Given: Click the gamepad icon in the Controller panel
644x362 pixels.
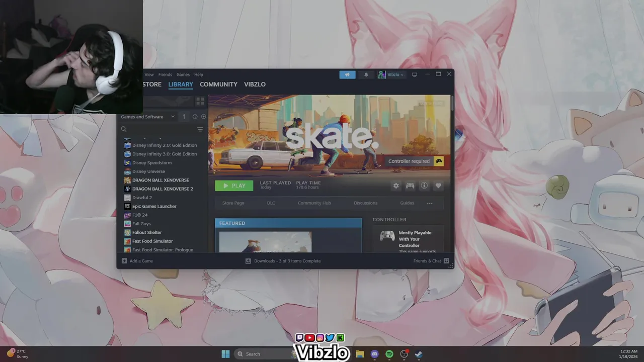Looking at the screenshot, I should pos(387,236).
